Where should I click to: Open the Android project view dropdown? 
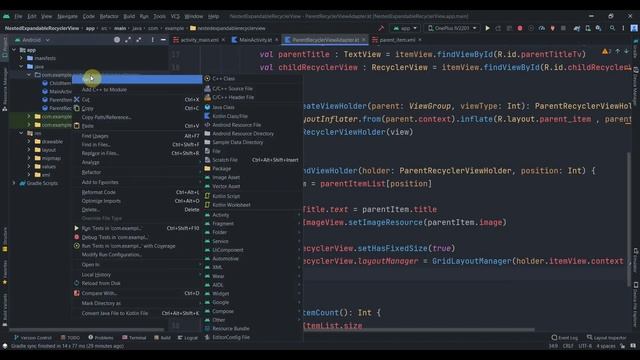[x=32, y=40]
